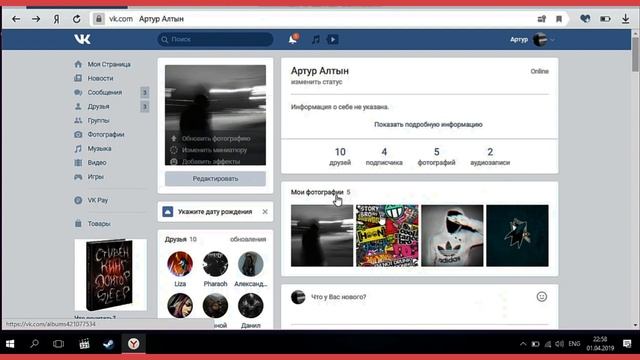Open friend Данил's avatar

[251, 305]
